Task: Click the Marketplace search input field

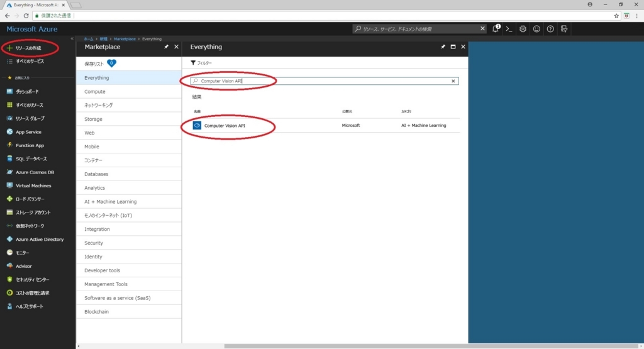Action: pyautogui.click(x=325, y=81)
